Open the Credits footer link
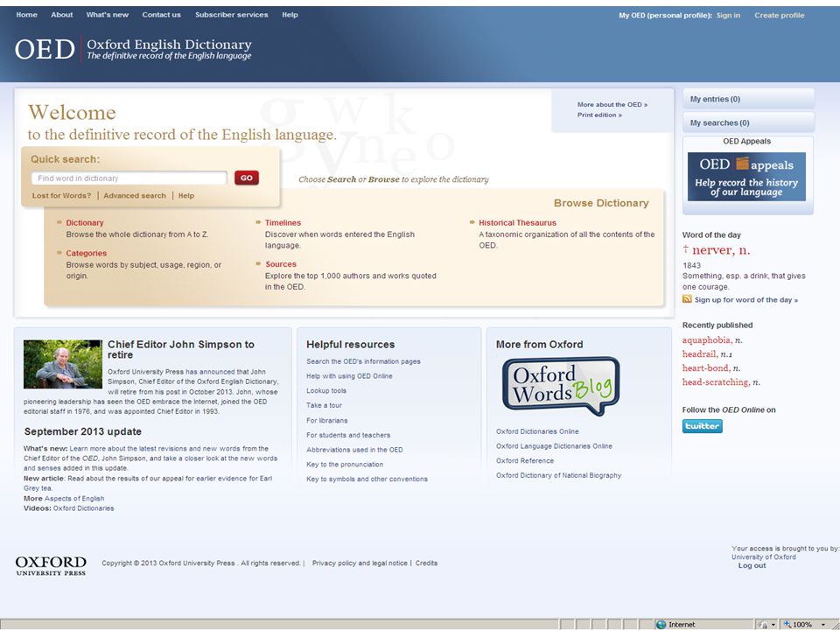This screenshot has height=630, width=840. [x=426, y=563]
